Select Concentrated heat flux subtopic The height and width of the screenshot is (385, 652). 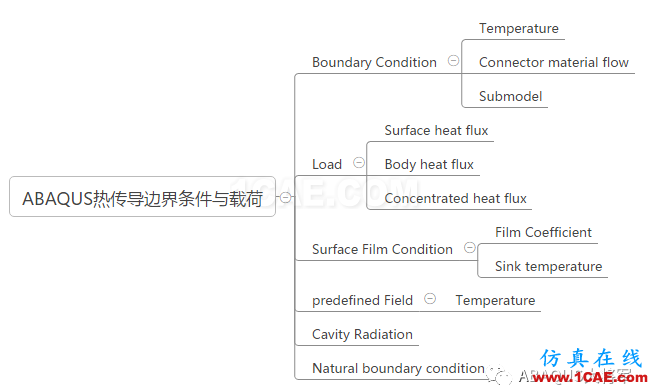coord(455,199)
